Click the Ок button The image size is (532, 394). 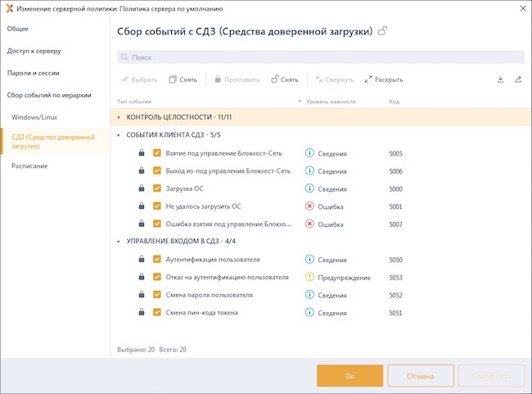coord(349,376)
